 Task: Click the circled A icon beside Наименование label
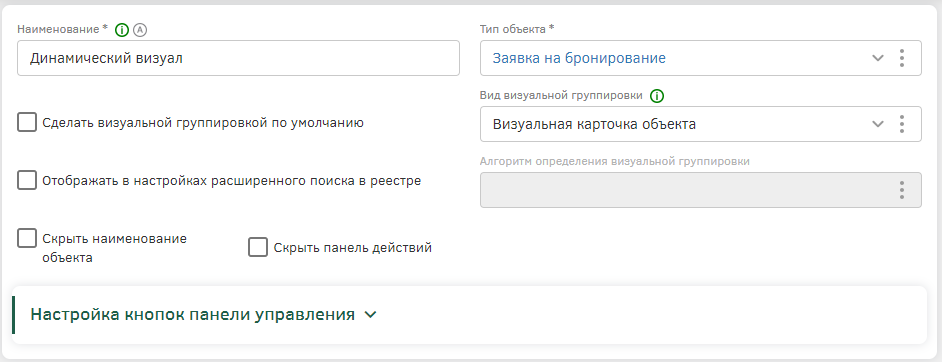coord(140,29)
